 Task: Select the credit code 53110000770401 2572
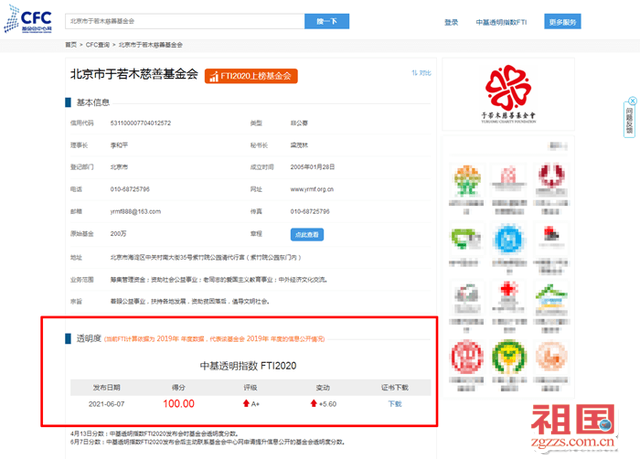(x=140, y=123)
